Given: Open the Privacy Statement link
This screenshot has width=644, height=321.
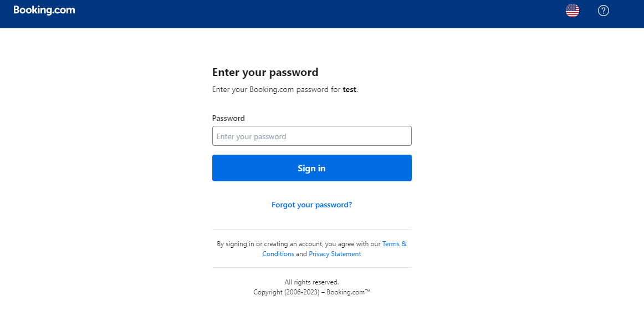Looking at the screenshot, I should click(335, 254).
